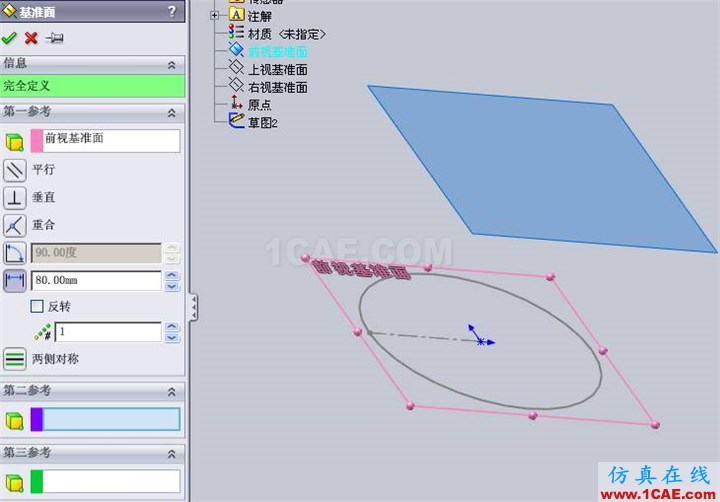720x502 pixels.
Task: Click the green 完全定义 status message
Action: 92,86
